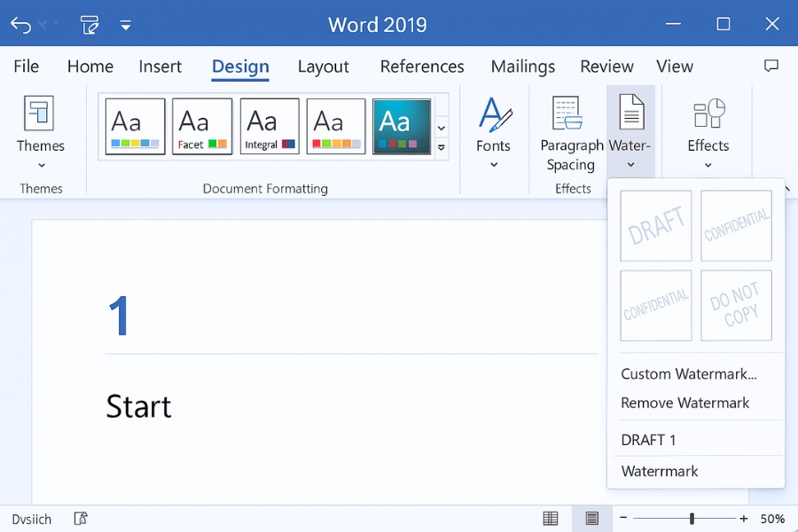
Task: Apply the CONFIDENTIAL diagonal watermark
Action: coord(737,225)
